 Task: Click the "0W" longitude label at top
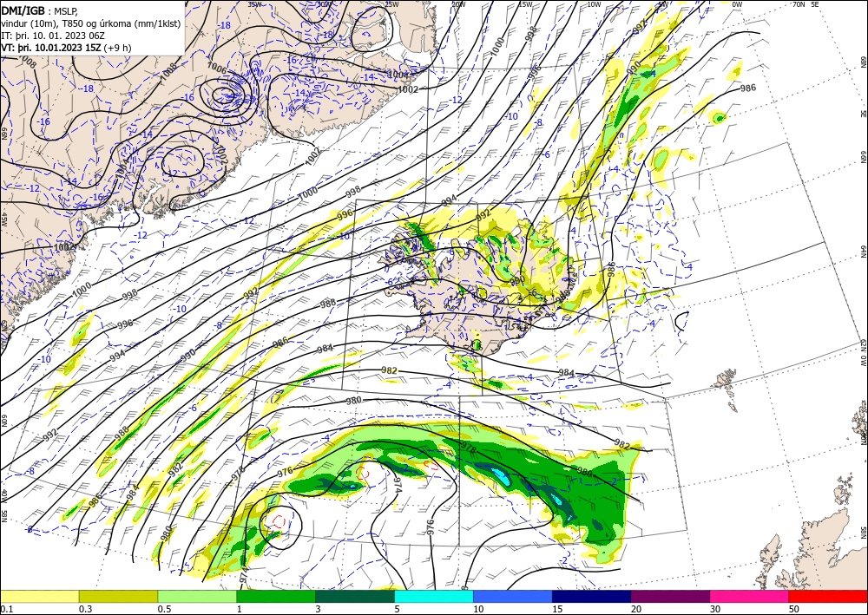click(x=737, y=4)
